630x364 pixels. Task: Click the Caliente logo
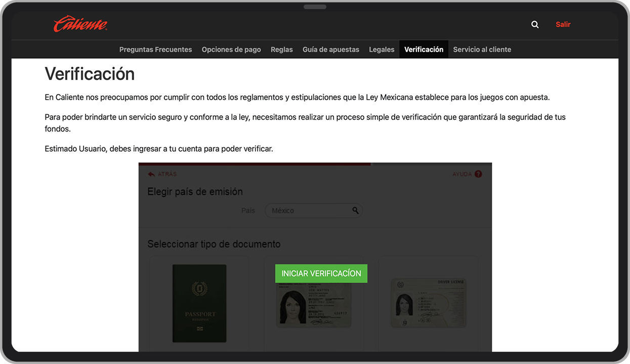80,23
